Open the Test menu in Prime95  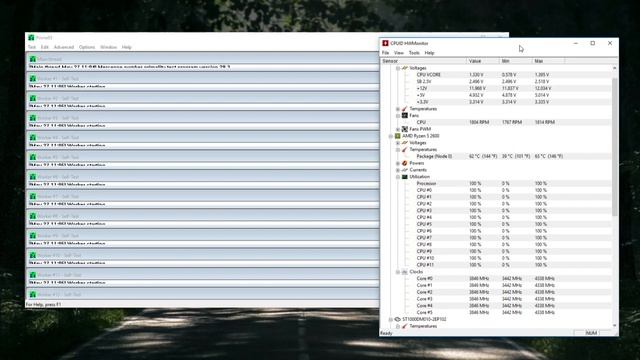pyautogui.click(x=32, y=47)
